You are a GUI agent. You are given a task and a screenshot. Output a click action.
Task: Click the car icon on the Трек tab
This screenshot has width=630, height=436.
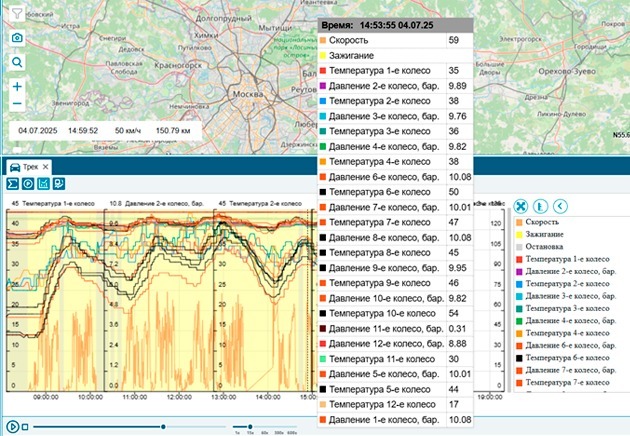pyautogui.click(x=15, y=167)
